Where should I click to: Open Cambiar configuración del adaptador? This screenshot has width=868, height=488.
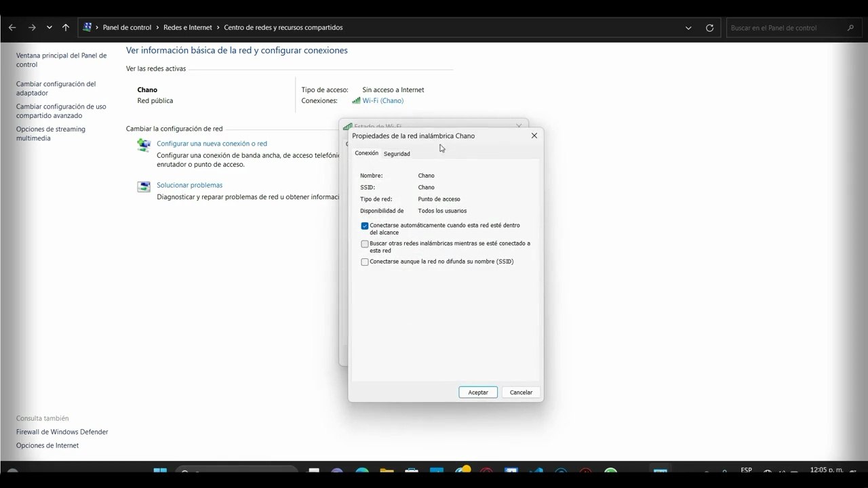click(56, 88)
